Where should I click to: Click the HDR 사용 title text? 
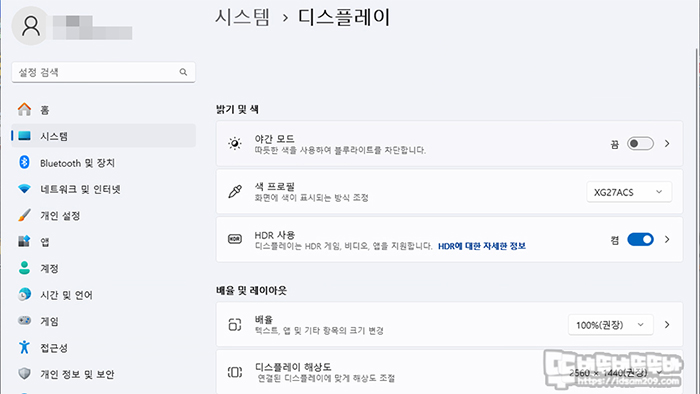(275, 235)
